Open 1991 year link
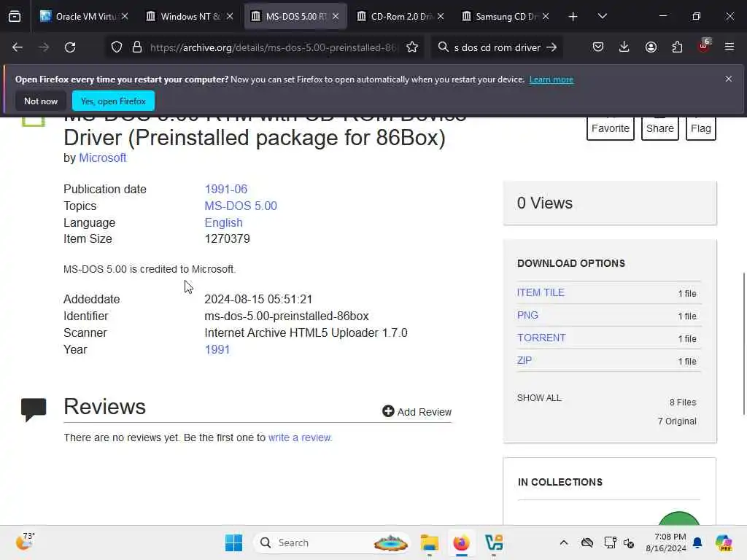 (217, 349)
